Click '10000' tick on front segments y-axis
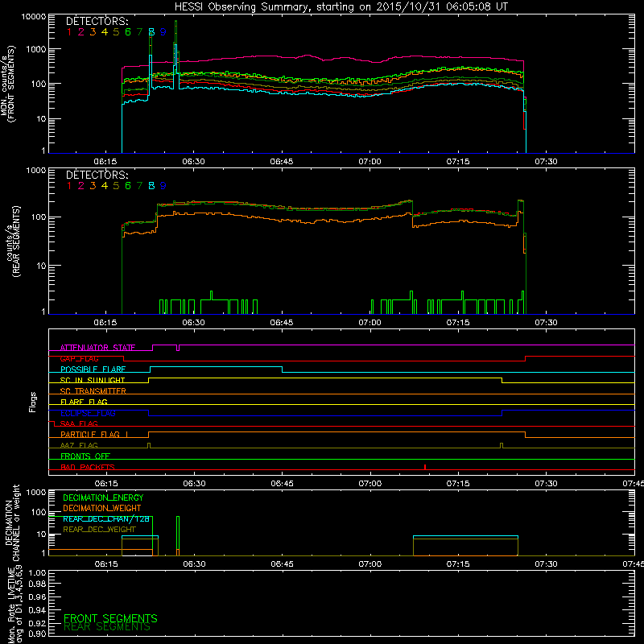 click(x=34, y=16)
